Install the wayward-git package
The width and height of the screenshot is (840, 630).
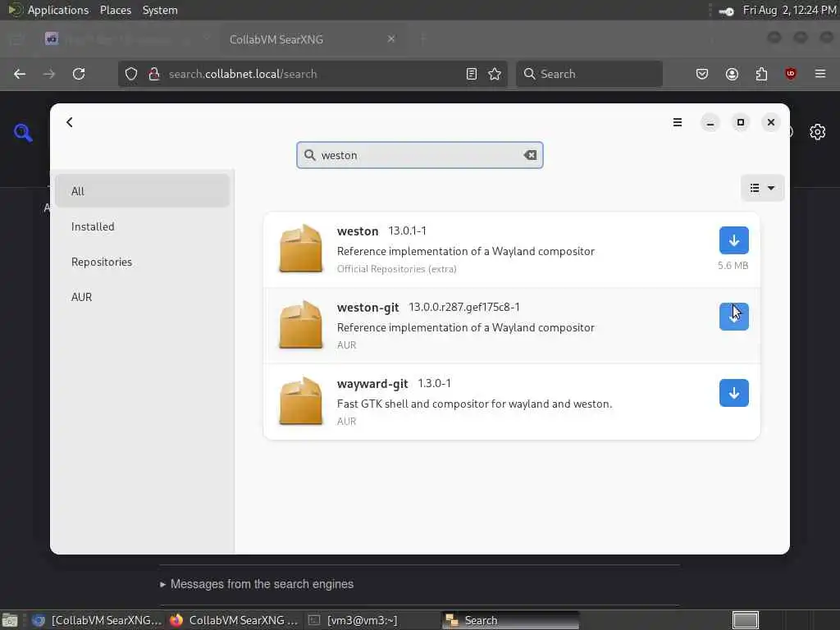[733, 393]
